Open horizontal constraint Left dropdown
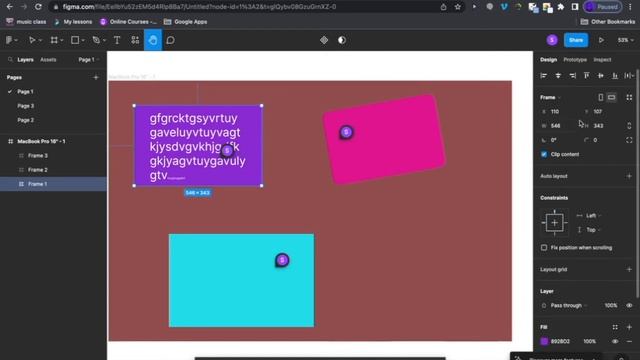 click(593, 216)
